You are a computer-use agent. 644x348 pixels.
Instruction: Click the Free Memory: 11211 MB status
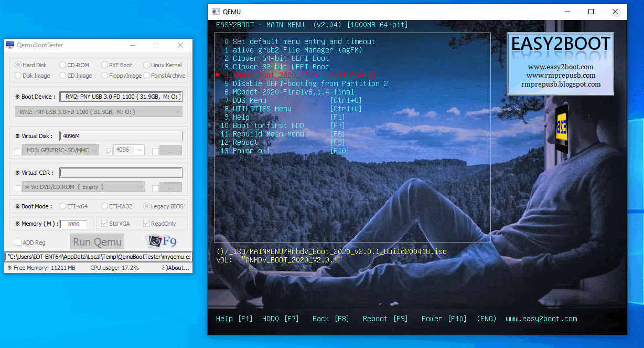pyautogui.click(x=41, y=268)
